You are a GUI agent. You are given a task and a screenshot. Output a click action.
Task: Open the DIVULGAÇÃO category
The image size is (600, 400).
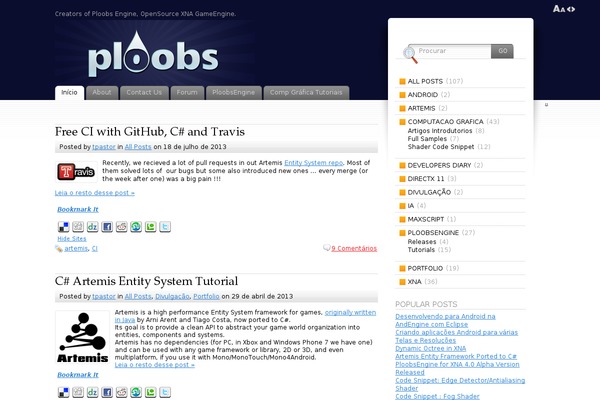click(429, 192)
